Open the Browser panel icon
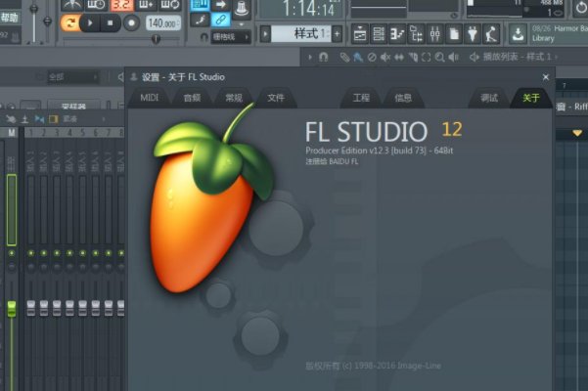Image resolution: width=588 pixels, height=391 pixels. pyautogui.click(x=416, y=34)
